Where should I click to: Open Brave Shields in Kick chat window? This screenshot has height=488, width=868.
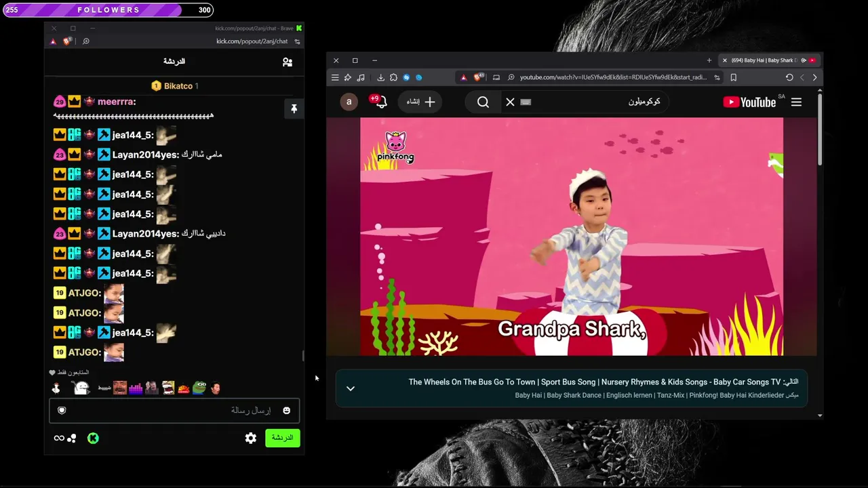tap(67, 41)
